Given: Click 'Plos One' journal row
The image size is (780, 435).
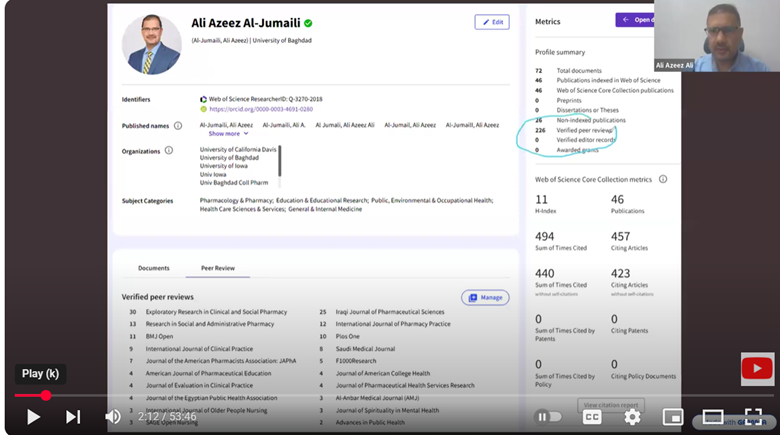Looking at the screenshot, I should [x=348, y=336].
